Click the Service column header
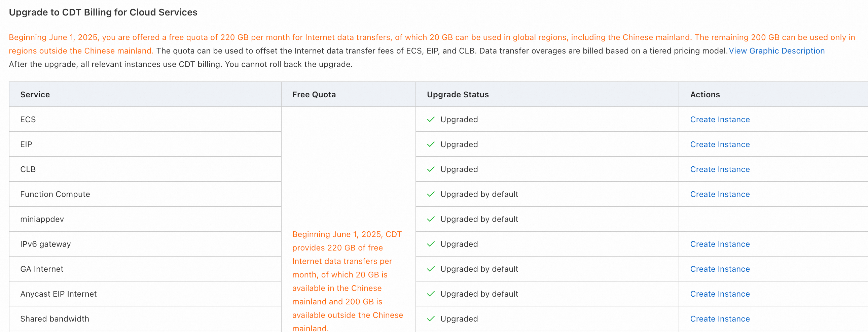The height and width of the screenshot is (332, 868). pos(35,95)
